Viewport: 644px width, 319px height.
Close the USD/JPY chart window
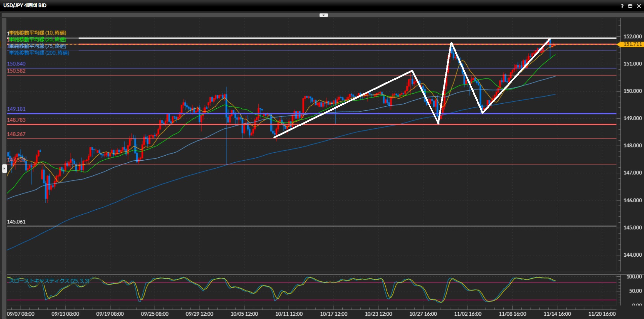tap(639, 6)
